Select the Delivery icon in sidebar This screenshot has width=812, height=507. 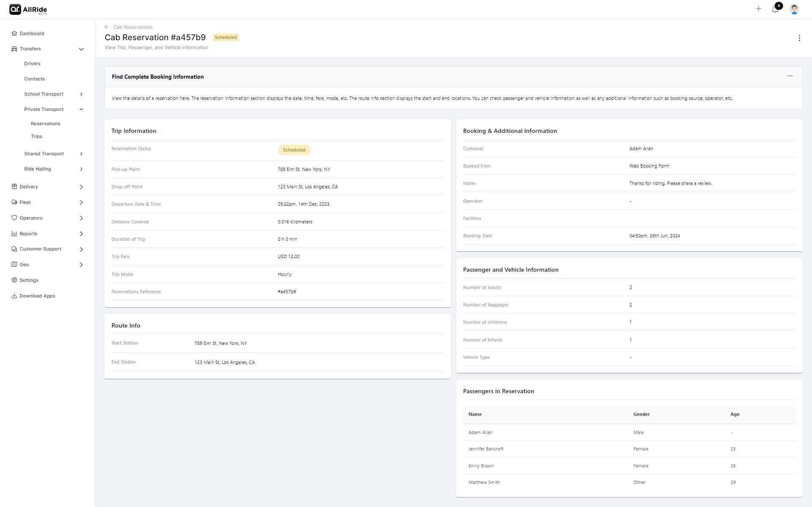click(15, 187)
